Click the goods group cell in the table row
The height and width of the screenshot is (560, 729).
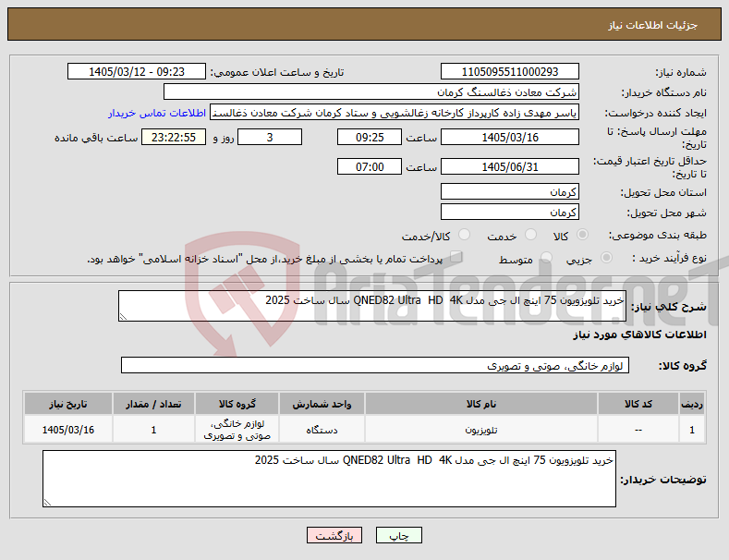tap(237, 430)
